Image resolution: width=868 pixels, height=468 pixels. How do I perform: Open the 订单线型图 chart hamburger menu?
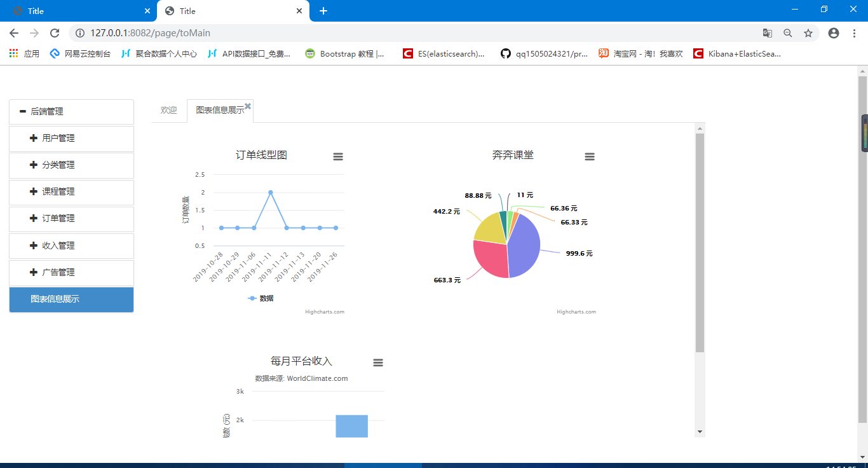point(338,157)
